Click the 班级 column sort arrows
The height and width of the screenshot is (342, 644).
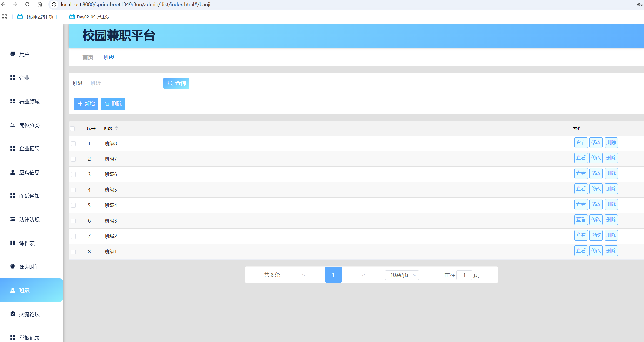click(x=116, y=128)
